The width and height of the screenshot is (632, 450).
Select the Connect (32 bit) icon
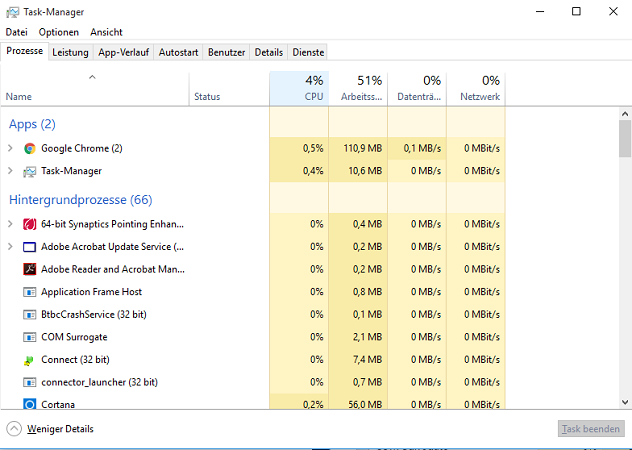pyautogui.click(x=30, y=360)
